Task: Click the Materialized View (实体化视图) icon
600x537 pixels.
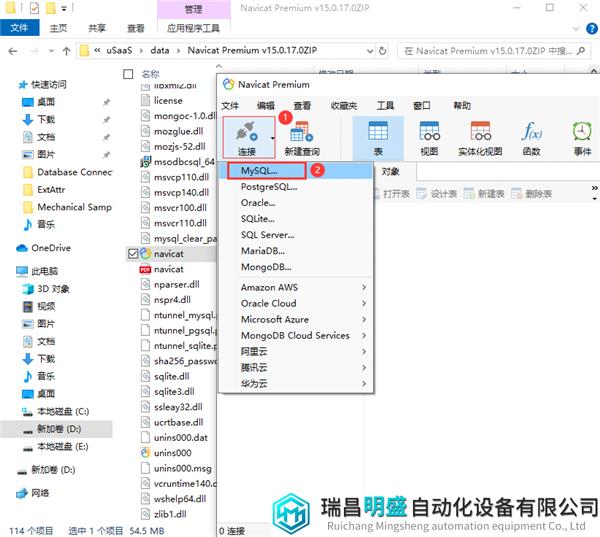Action: tap(481, 135)
